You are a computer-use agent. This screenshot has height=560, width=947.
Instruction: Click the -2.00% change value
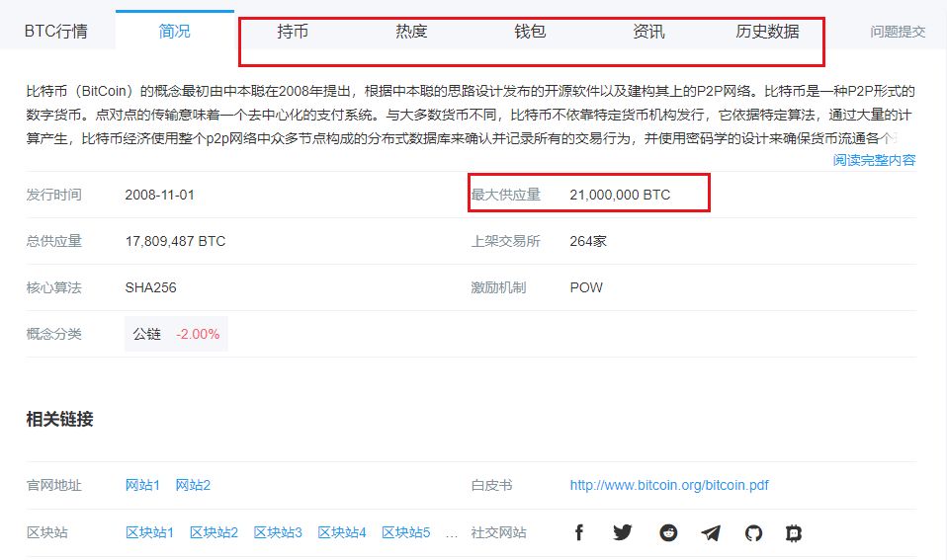coord(198,334)
